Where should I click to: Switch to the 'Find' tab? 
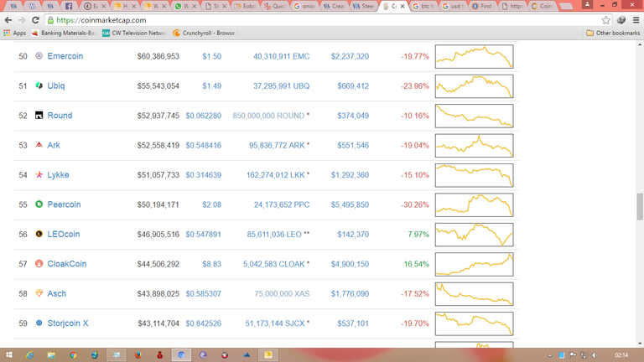(483, 6)
